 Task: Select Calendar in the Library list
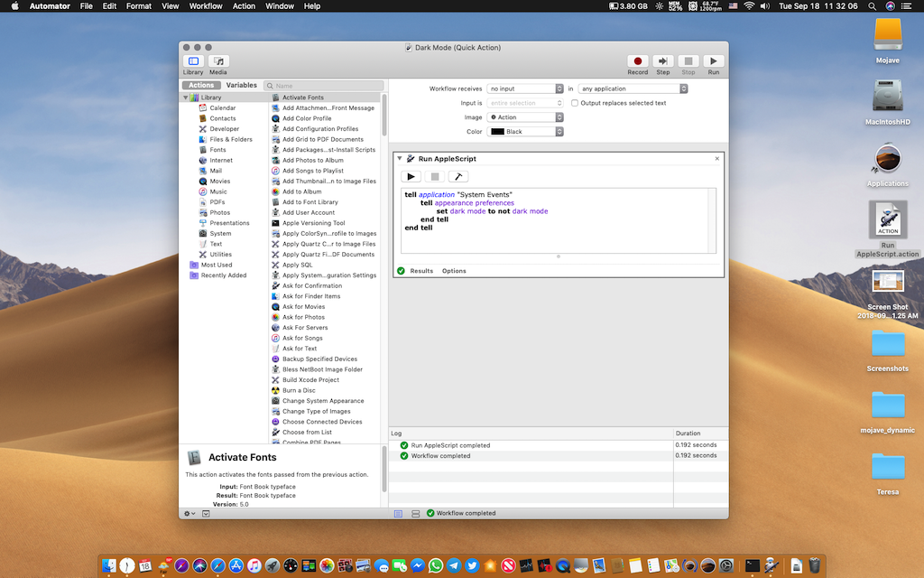[x=223, y=108]
